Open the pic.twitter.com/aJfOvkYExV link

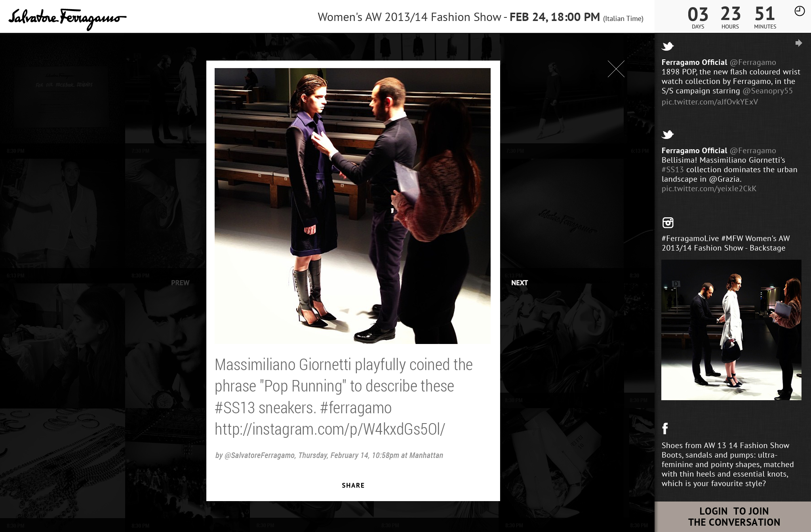[x=710, y=102]
